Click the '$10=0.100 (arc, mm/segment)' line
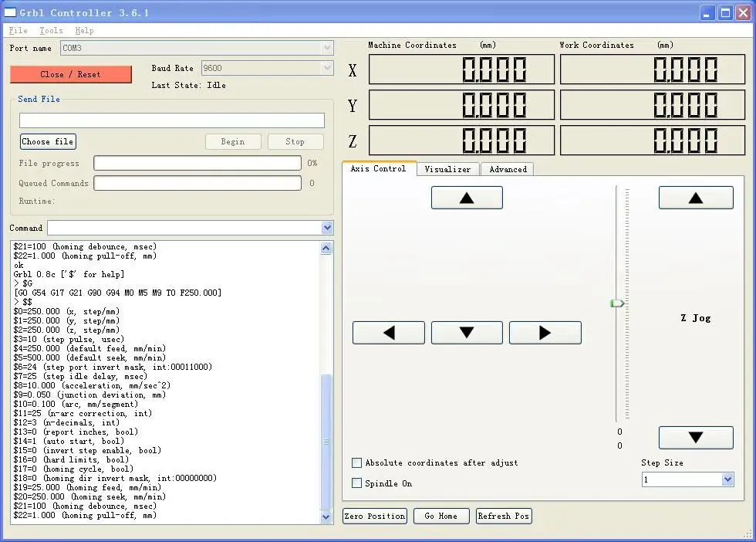The width and height of the screenshot is (756, 542). pyautogui.click(x=76, y=404)
